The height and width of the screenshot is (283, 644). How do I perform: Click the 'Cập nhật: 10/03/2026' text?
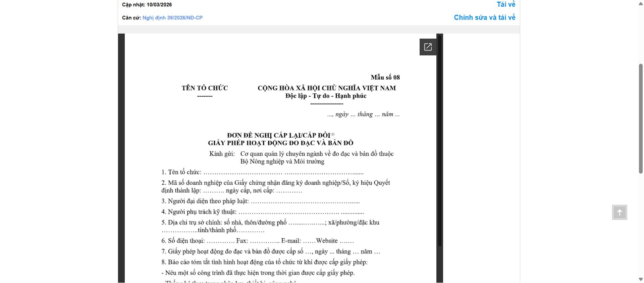147,5
